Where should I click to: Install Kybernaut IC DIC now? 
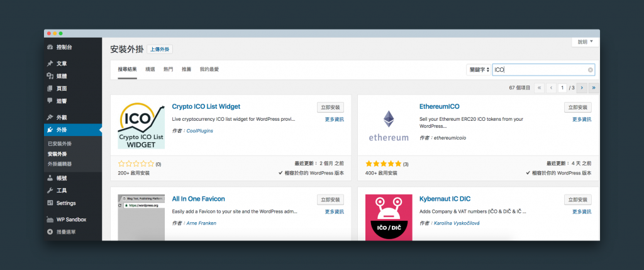pyautogui.click(x=578, y=200)
